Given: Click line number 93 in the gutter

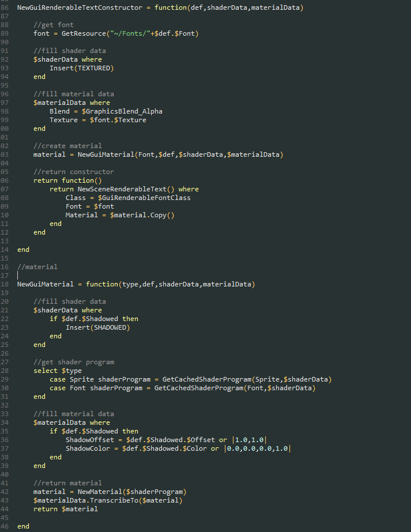Looking at the screenshot, I should point(5,68).
